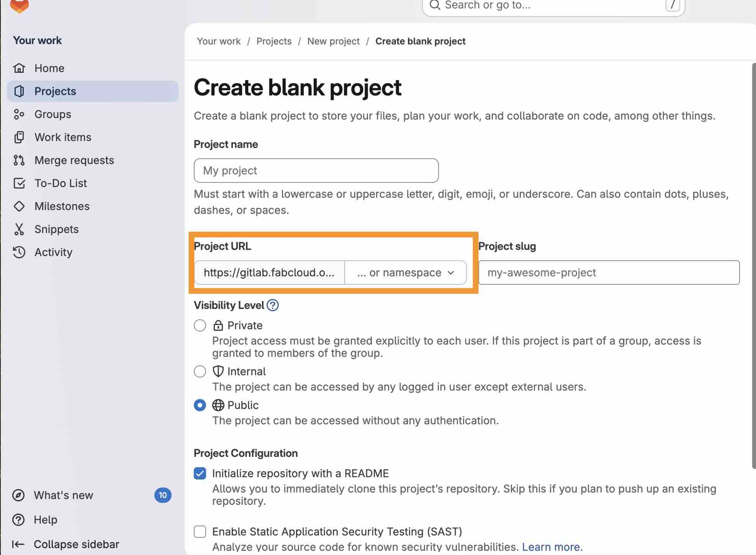Screen dimensions: 756x555
Task: Click the page vertical scrollbar
Action: [x=754, y=265]
